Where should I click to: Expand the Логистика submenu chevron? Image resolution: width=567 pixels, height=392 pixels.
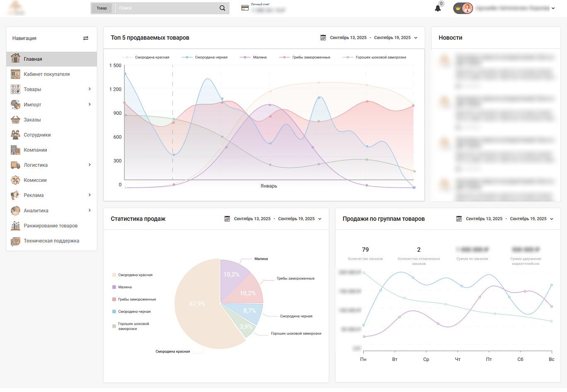(x=90, y=165)
